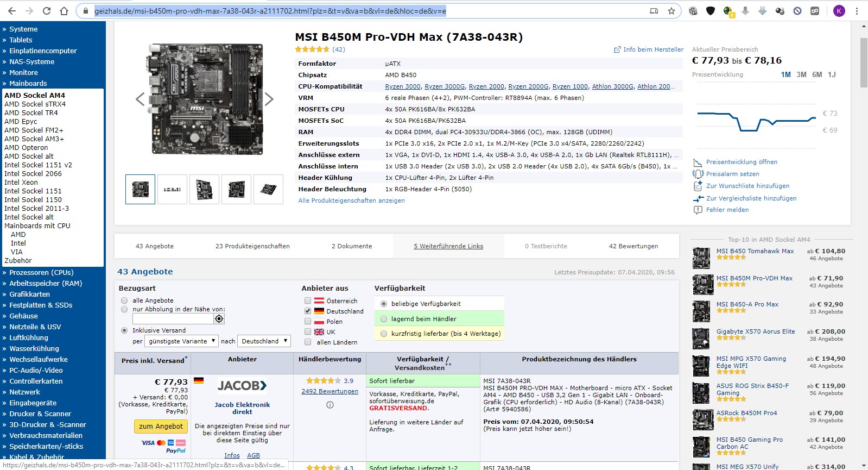Screen dimensions: 868x470
Task: Open günstigste Variante shipping dropdown
Action: click(x=181, y=341)
